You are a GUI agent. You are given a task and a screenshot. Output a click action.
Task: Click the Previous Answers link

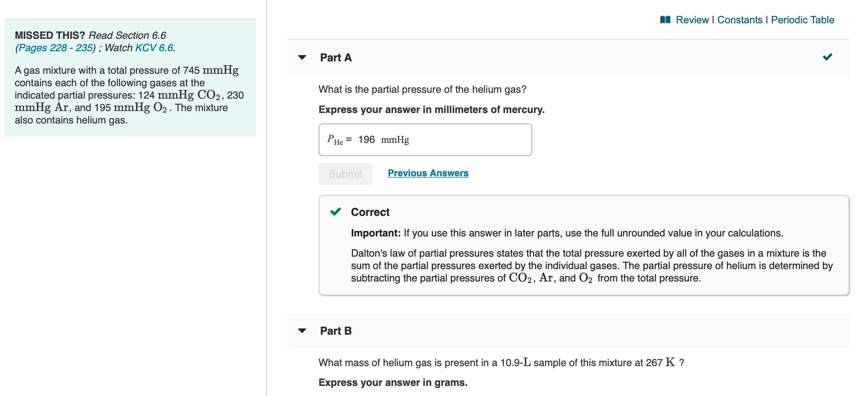click(x=428, y=173)
